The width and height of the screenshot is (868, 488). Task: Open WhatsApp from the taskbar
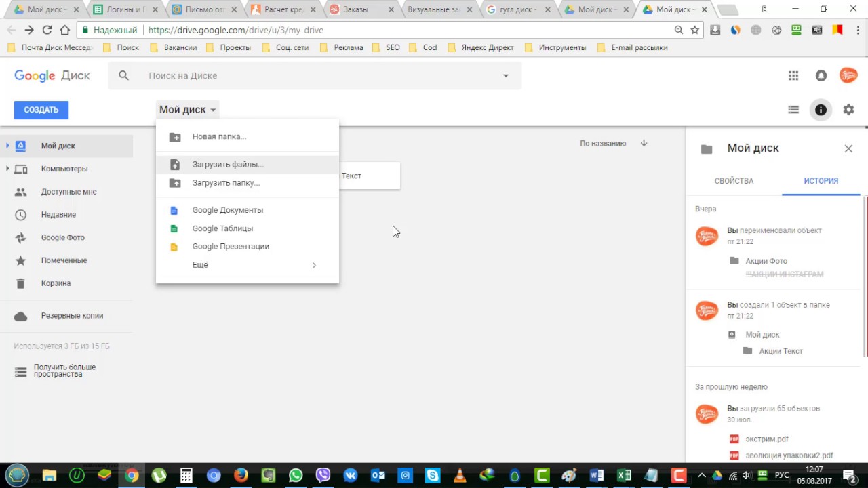tap(296, 476)
